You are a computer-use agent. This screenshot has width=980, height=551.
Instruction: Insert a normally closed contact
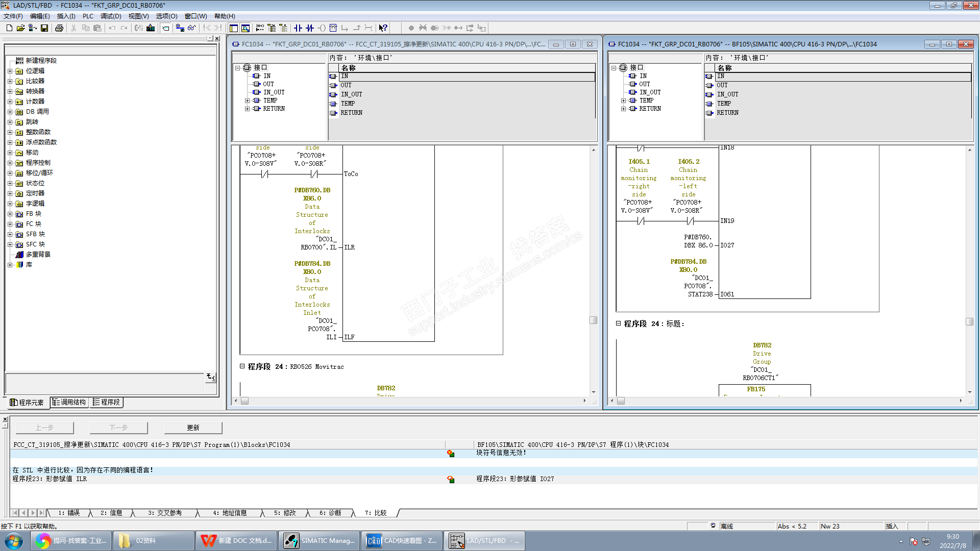point(310,28)
